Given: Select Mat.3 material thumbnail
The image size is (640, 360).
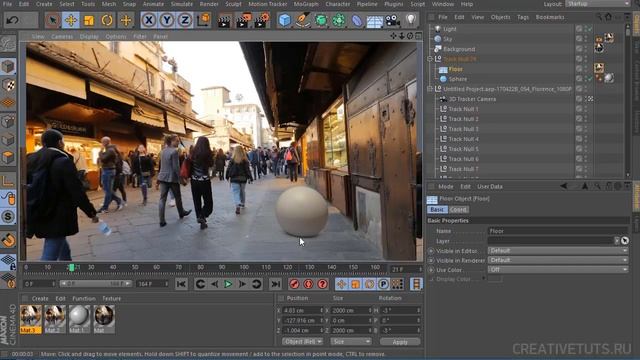Looking at the screenshot, I should click(x=31, y=319).
